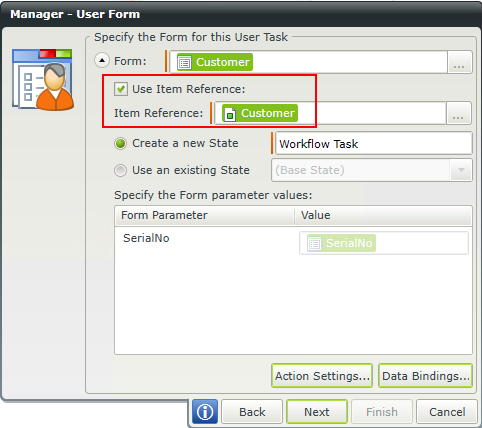The width and height of the screenshot is (482, 428).
Task: Select the Create a new State option
Action: 120,144
